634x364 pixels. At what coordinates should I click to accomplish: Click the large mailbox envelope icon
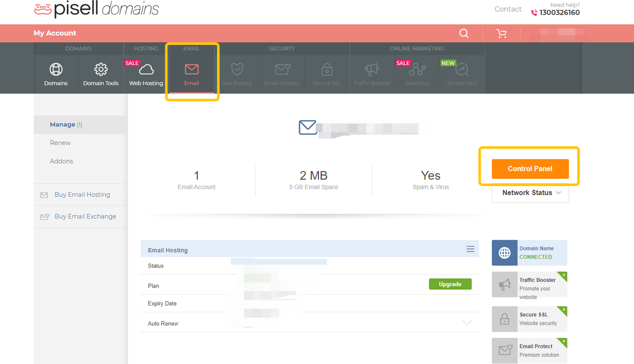pyautogui.click(x=308, y=128)
